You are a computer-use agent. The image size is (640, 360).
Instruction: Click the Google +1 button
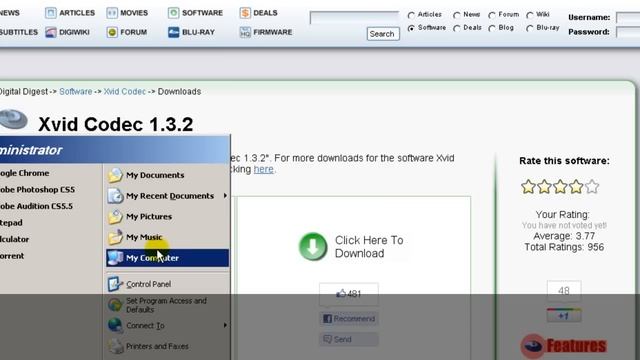tap(564, 316)
